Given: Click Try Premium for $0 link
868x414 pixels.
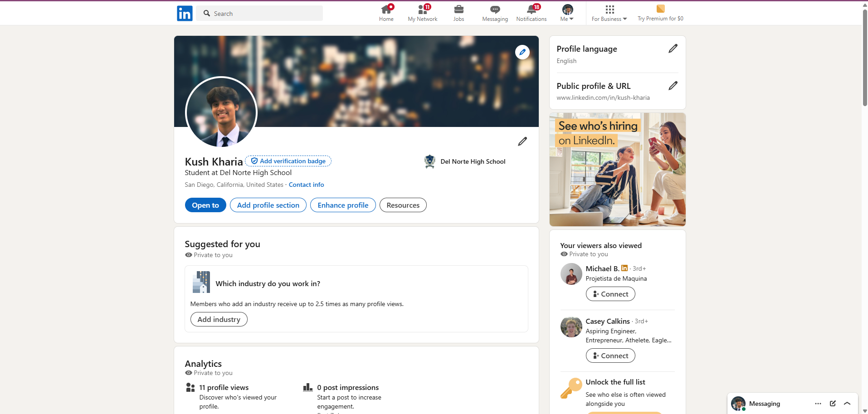Looking at the screenshot, I should (x=660, y=19).
